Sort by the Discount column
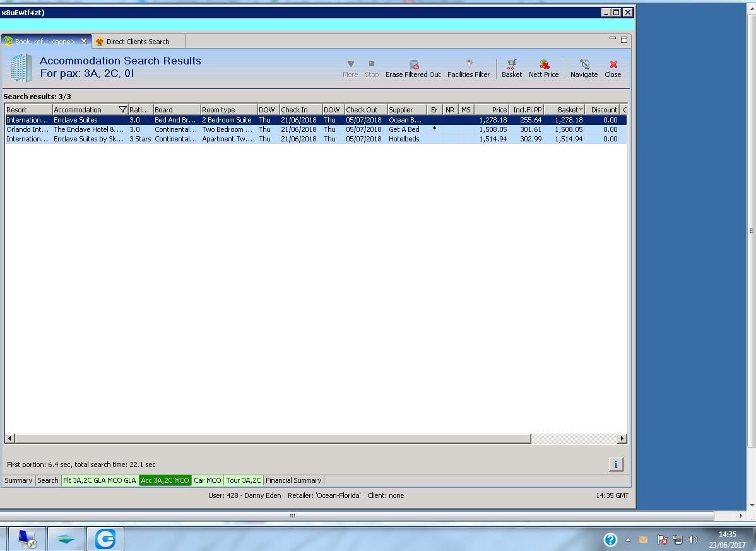756x551 pixels. pyautogui.click(x=603, y=110)
